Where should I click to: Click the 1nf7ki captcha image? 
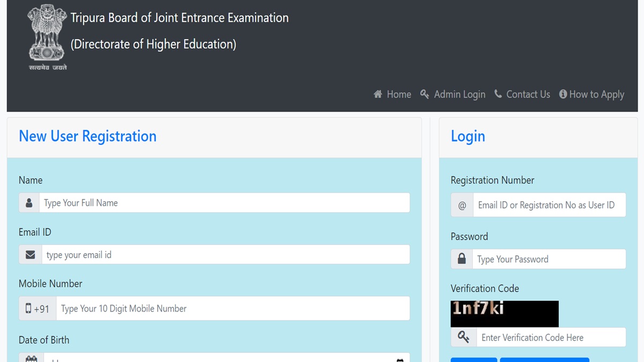(x=504, y=314)
